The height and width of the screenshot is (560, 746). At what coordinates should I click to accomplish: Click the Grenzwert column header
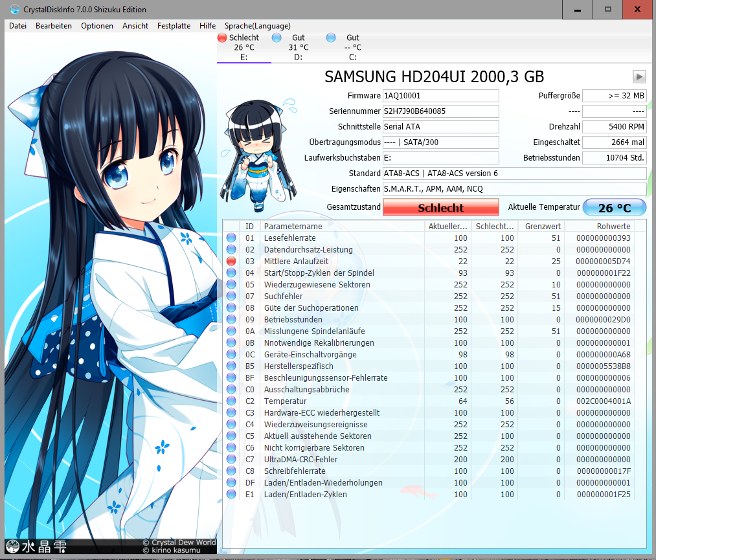click(x=542, y=226)
